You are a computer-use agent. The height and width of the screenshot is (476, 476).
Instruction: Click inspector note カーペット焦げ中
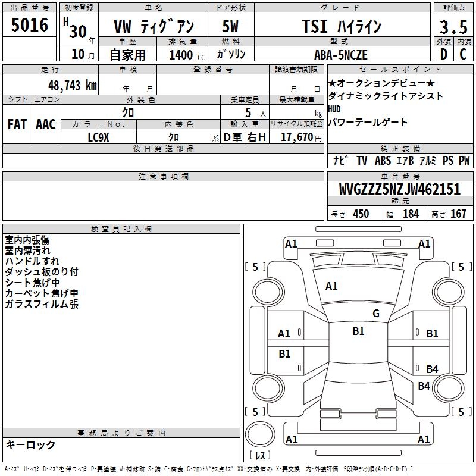(42, 293)
